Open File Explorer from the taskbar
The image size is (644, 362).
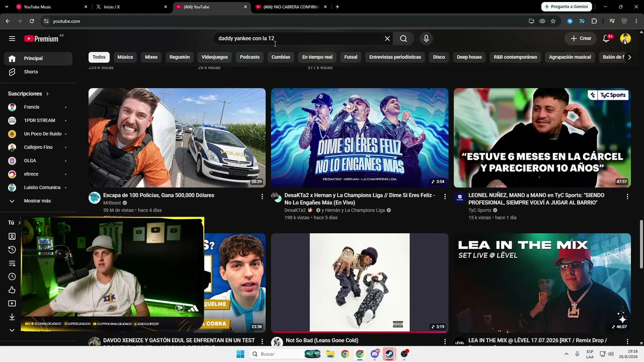[330, 354]
